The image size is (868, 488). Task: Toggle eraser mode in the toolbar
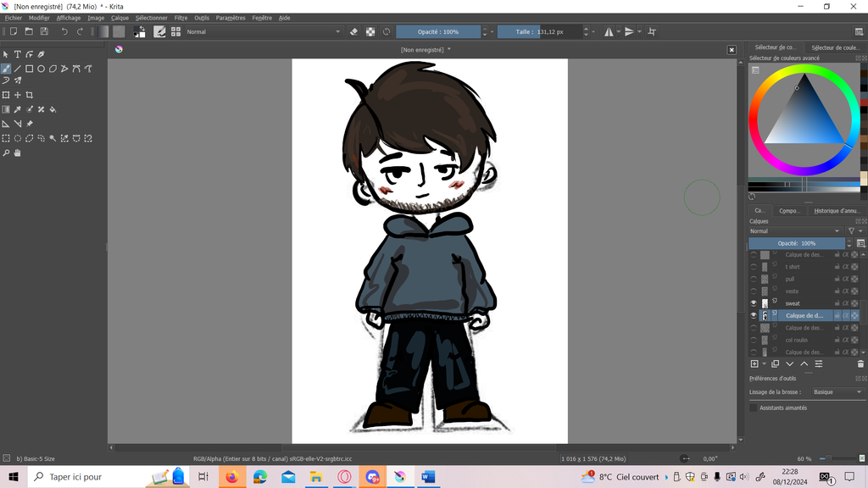coord(354,31)
